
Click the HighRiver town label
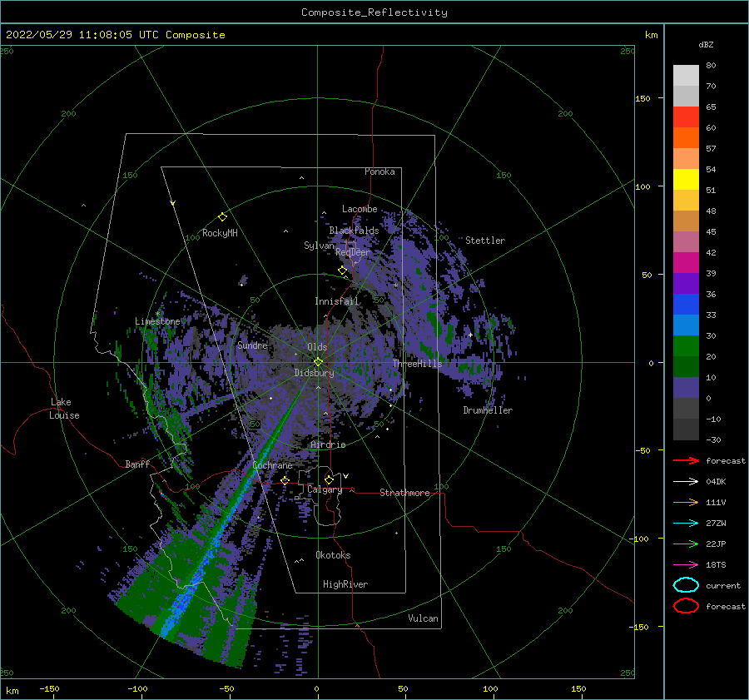click(x=345, y=584)
